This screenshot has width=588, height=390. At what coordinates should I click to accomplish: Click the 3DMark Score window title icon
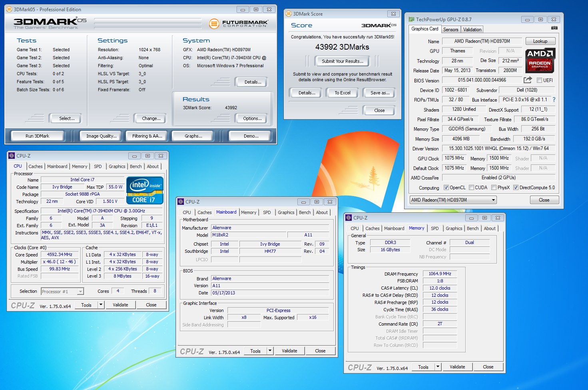(289, 14)
